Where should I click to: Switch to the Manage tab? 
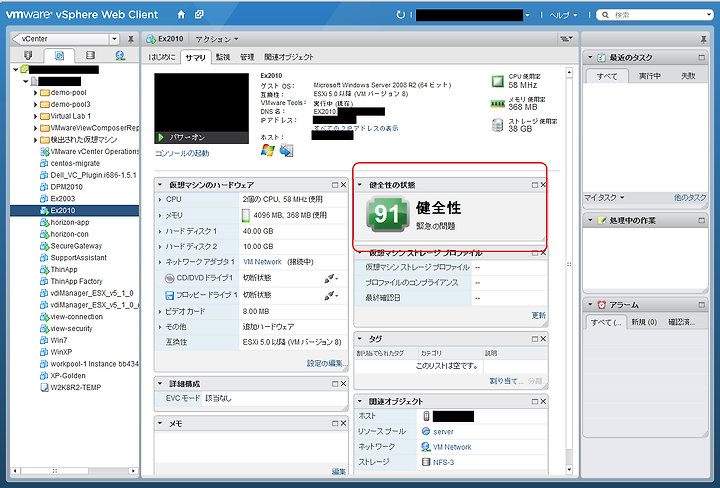tap(247, 57)
